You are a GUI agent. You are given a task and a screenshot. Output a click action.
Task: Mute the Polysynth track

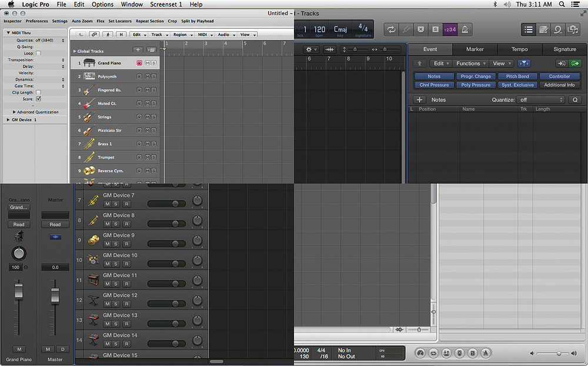click(x=147, y=76)
